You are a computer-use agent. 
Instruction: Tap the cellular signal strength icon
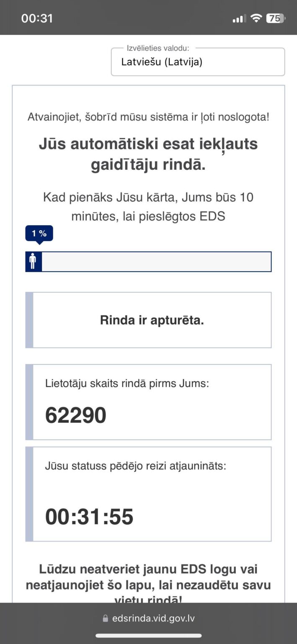pyautogui.click(x=239, y=18)
